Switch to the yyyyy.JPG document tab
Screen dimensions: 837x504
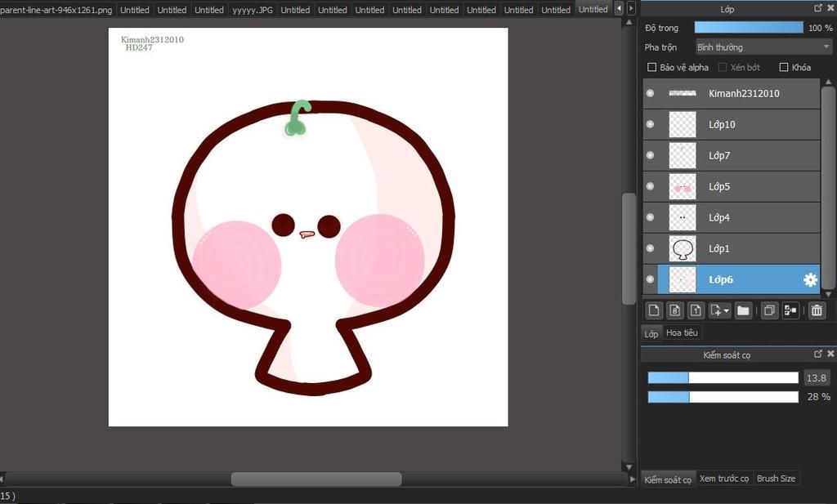pos(253,10)
